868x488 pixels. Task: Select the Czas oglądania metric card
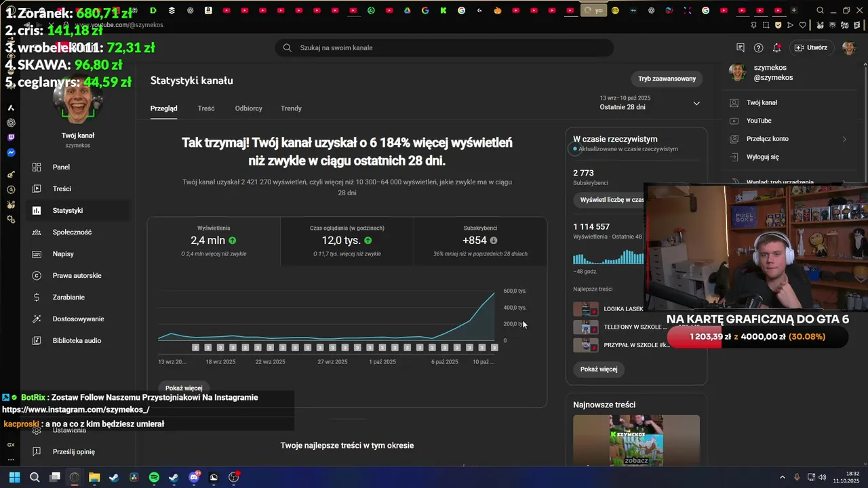point(347,241)
